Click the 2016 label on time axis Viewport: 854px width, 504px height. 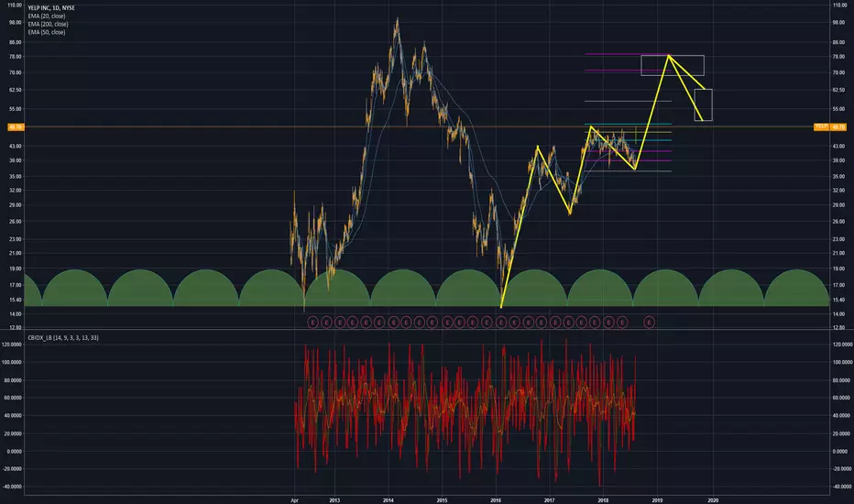point(496,500)
